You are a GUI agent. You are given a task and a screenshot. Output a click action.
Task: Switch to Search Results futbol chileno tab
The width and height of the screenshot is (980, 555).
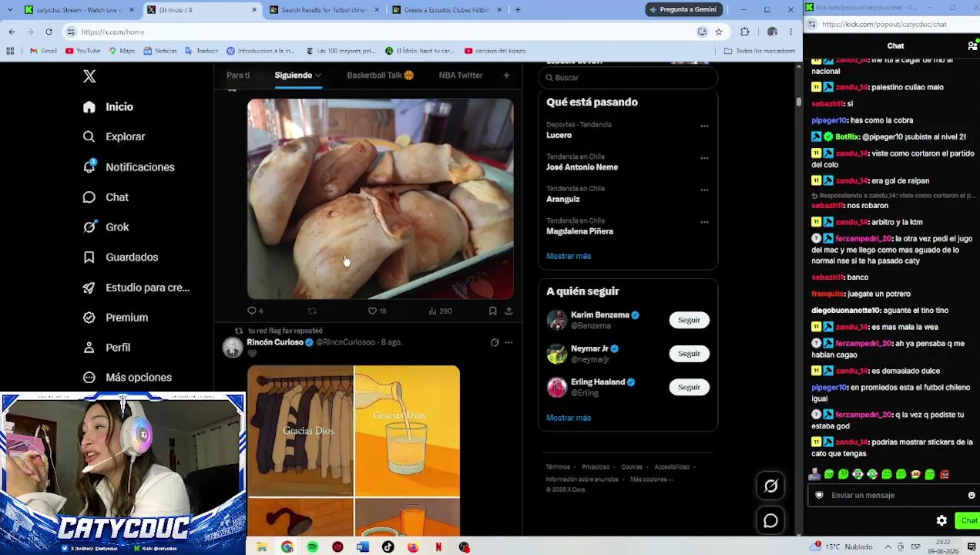323,9
